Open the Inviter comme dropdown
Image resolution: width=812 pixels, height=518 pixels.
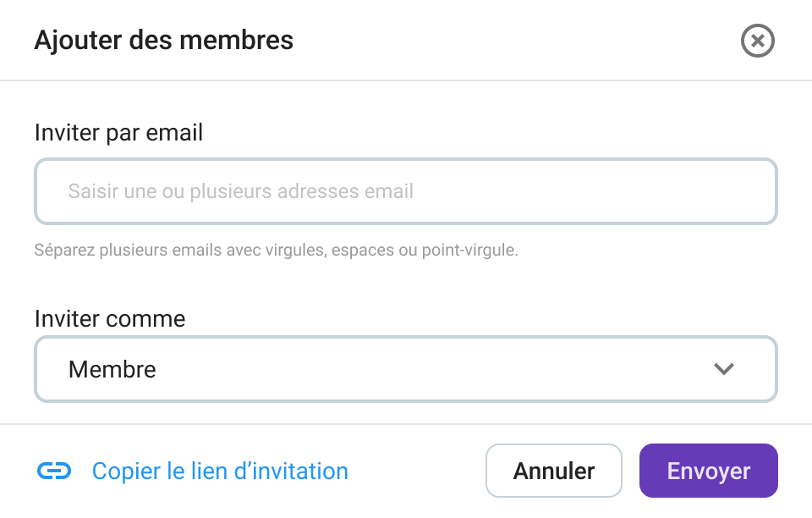(x=405, y=369)
